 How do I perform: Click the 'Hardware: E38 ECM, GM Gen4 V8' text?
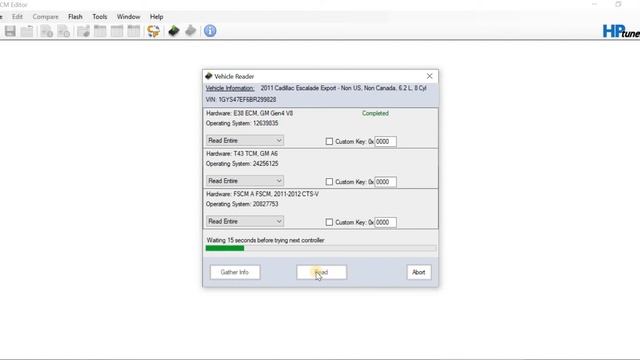click(x=249, y=113)
